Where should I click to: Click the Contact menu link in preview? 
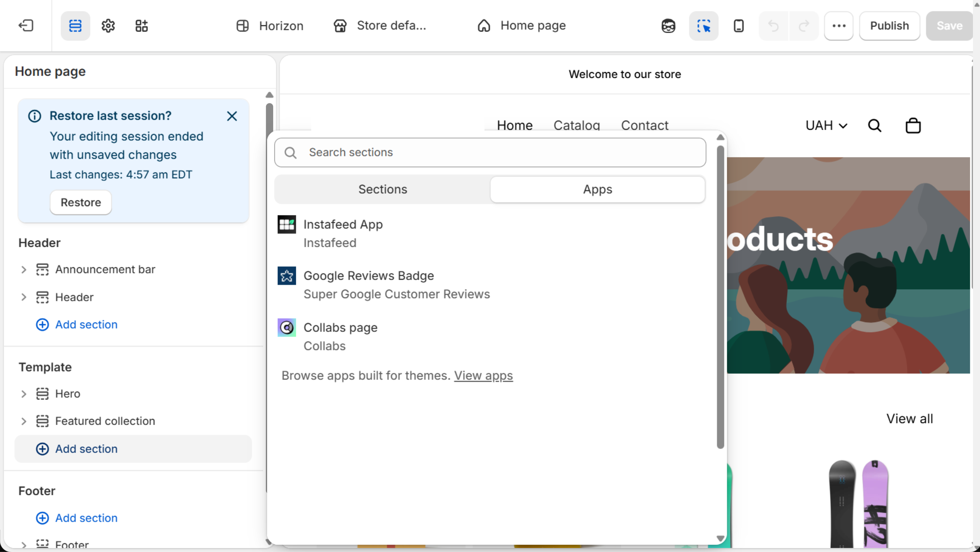click(645, 125)
